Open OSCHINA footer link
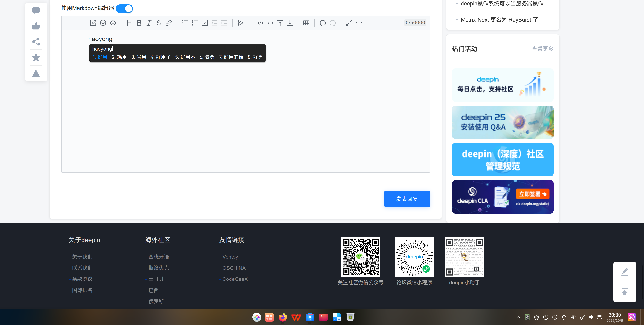Viewport: 644px width, 325px height. (x=234, y=268)
